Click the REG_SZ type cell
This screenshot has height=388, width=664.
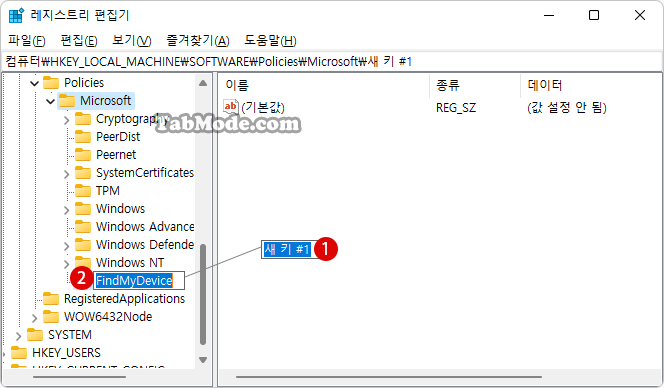(456, 108)
